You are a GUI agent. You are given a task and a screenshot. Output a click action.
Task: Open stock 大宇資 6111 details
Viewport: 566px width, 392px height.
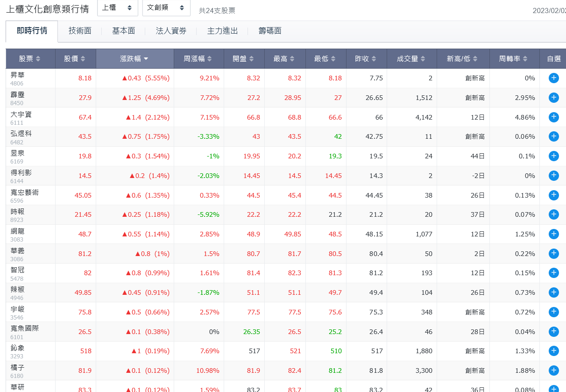[x=21, y=118]
